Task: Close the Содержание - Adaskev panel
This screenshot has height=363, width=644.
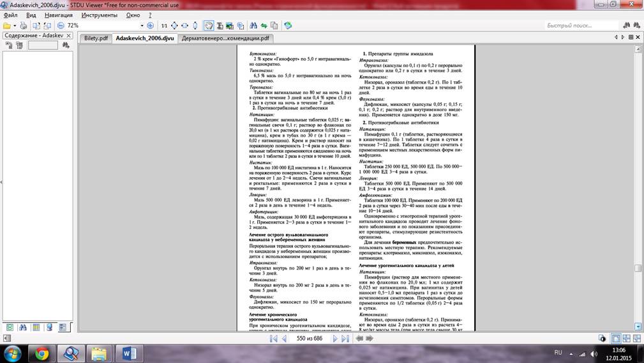Action: click(68, 36)
